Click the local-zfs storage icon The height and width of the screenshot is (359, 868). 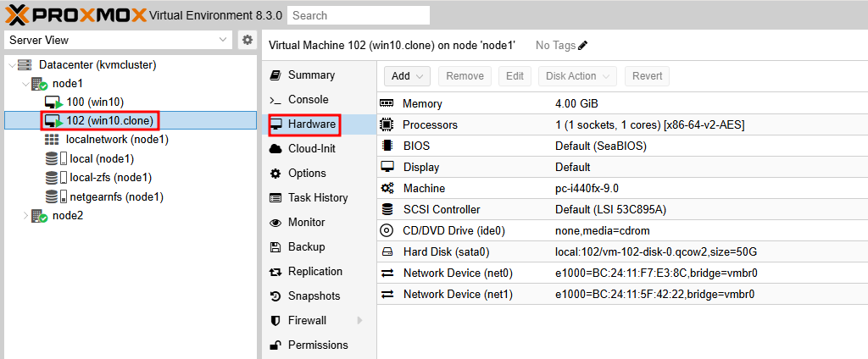point(56,178)
